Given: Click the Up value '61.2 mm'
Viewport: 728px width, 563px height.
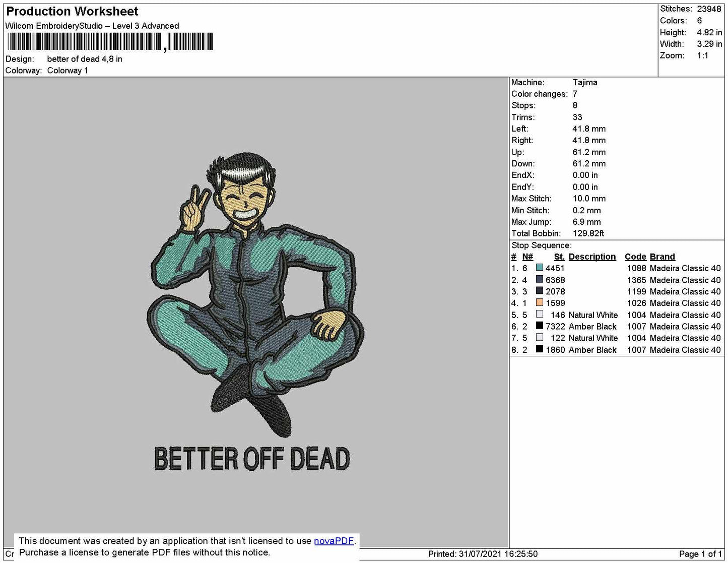Looking at the screenshot, I should (x=589, y=152).
